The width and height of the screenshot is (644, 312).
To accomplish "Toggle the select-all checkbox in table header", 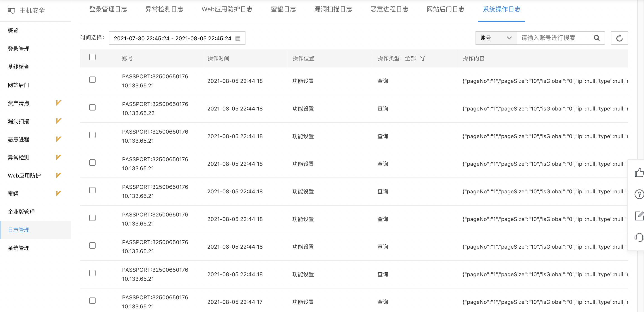I will click(x=92, y=57).
